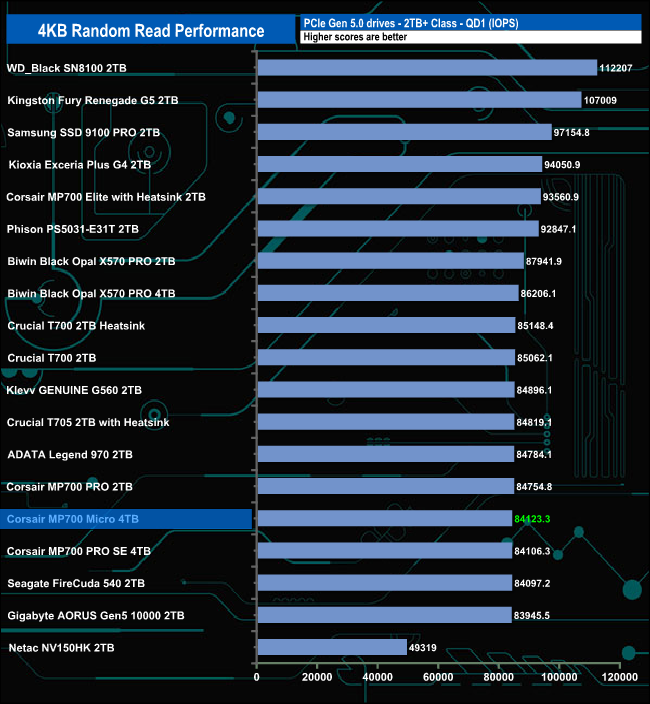Click the 84754.8 score value
The width and height of the screenshot is (650, 704).
click(x=534, y=487)
